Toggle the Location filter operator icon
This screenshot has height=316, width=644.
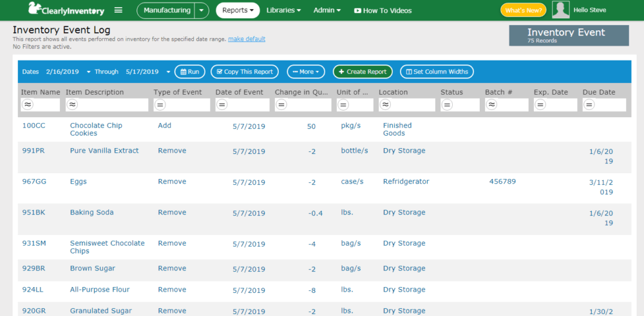tap(385, 105)
